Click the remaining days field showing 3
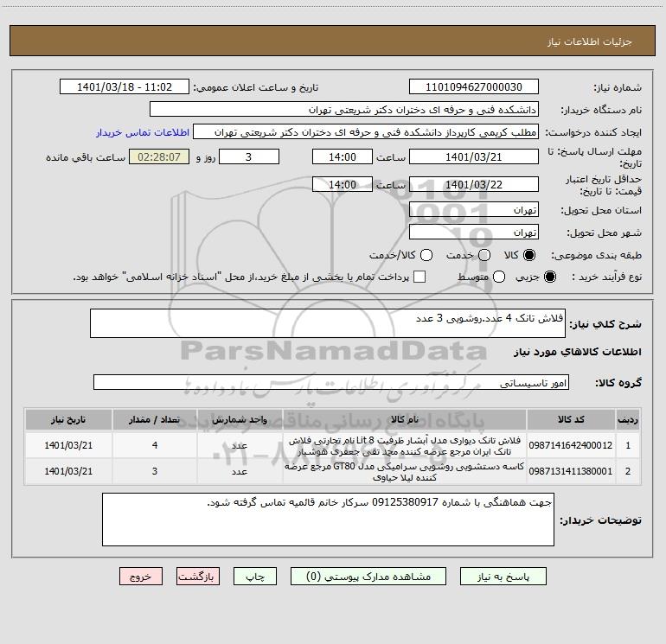This screenshot has width=666, height=644. pyautogui.click(x=249, y=156)
